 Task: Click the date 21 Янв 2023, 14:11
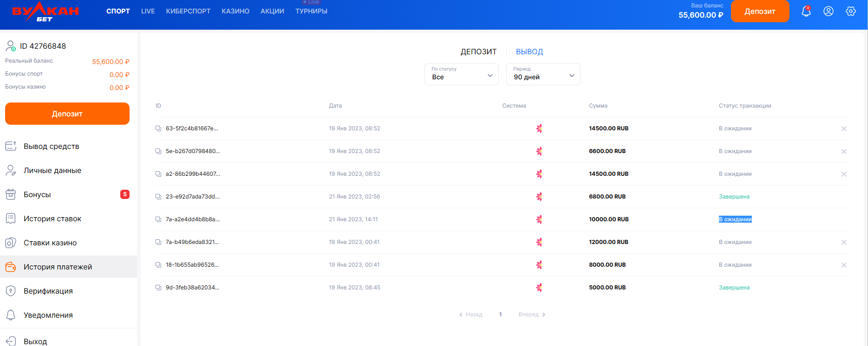click(x=353, y=219)
